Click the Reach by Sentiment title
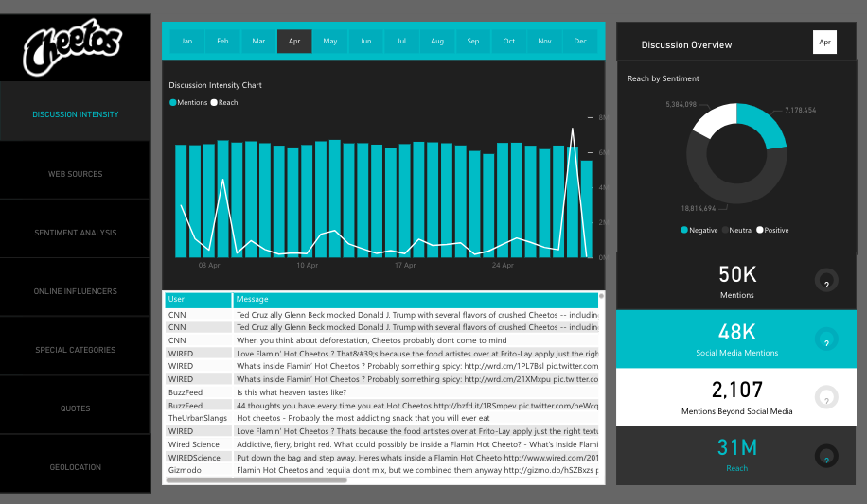 pyautogui.click(x=663, y=78)
